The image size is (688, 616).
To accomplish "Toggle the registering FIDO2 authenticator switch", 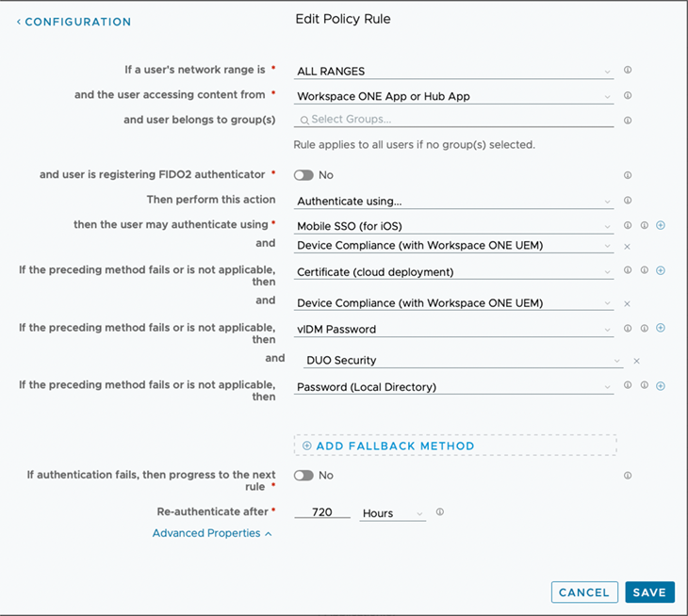I will (x=303, y=175).
